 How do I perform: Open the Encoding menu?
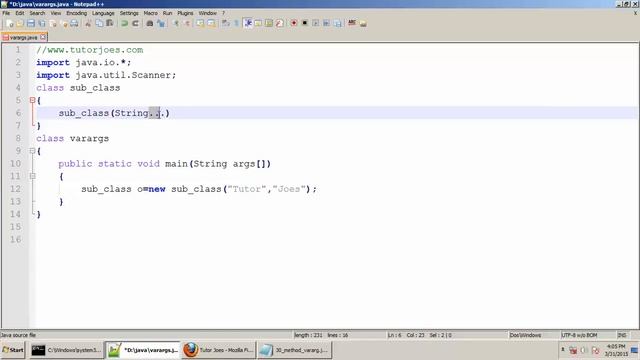point(77,13)
